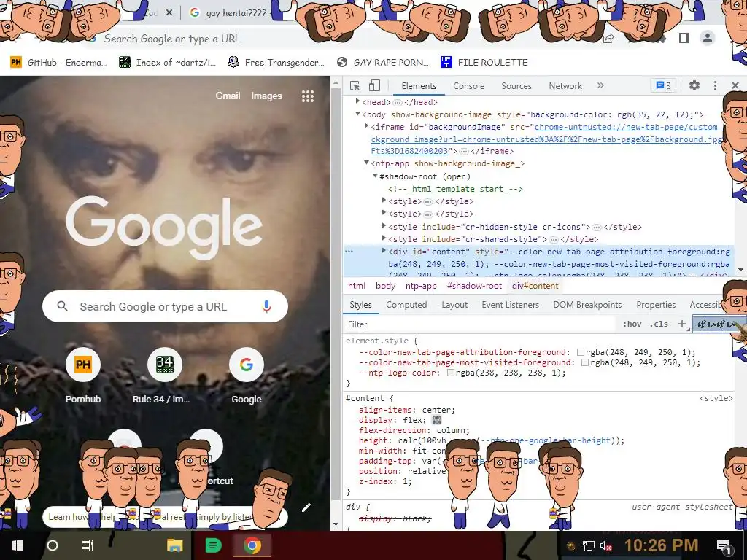Switch to the Sources tab in DevTools
Image resolution: width=747 pixels, height=560 pixels.
coord(516,86)
